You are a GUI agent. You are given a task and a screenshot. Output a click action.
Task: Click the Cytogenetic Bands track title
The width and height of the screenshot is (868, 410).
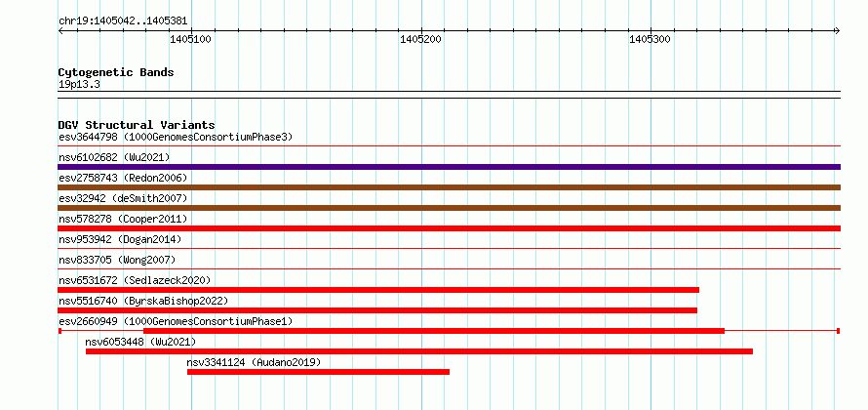pos(116,72)
